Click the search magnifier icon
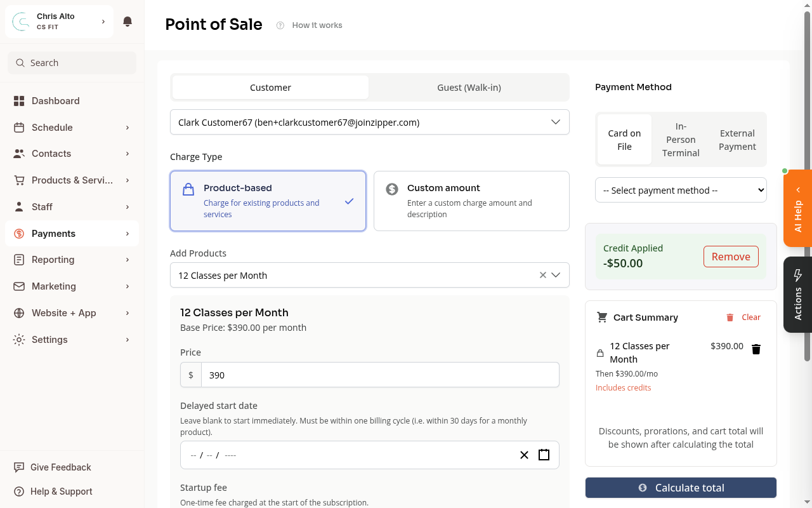Image resolution: width=812 pixels, height=508 pixels. click(x=21, y=63)
